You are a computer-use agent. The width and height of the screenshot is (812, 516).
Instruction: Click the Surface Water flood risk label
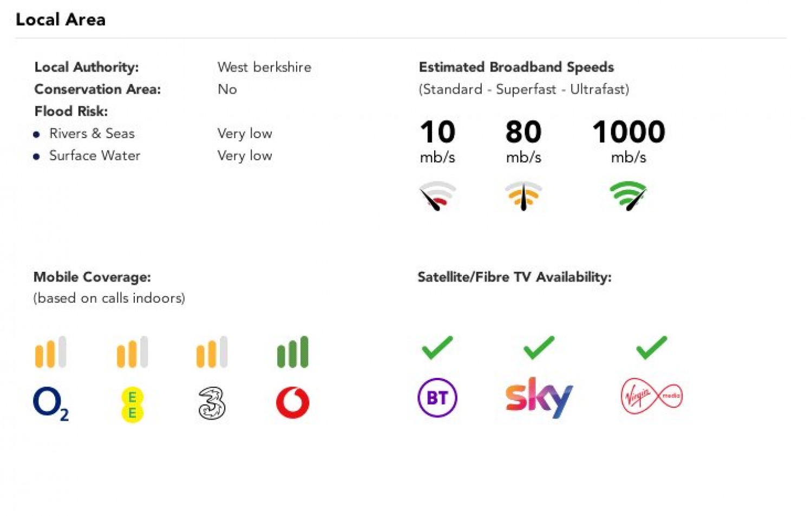point(95,156)
